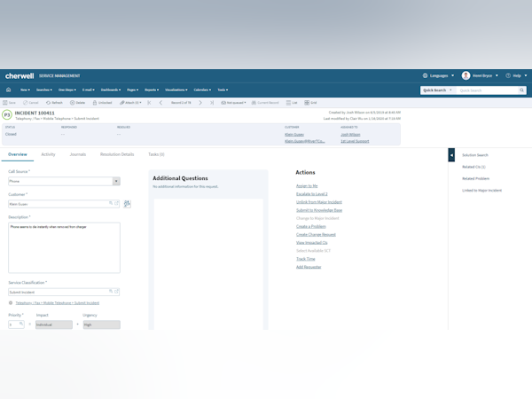Image resolution: width=532 pixels, height=399 pixels.
Task: Switch to the Tasks tab
Action: coord(156,154)
